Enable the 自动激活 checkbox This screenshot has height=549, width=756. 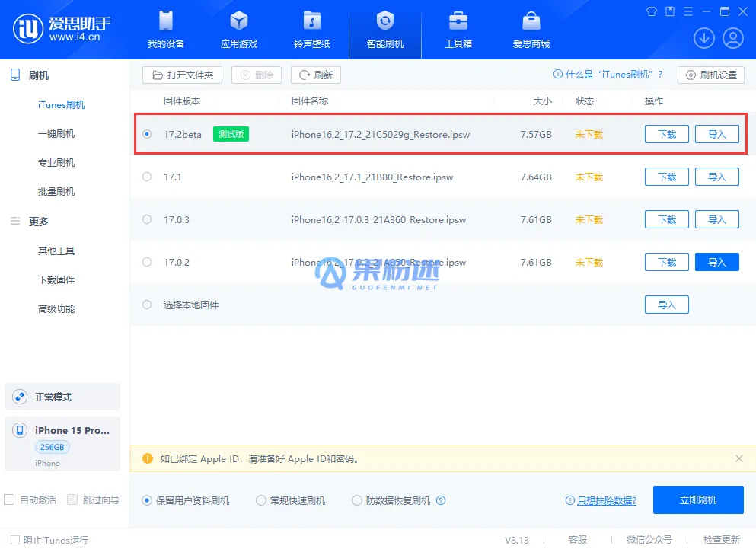(x=10, y=500)
